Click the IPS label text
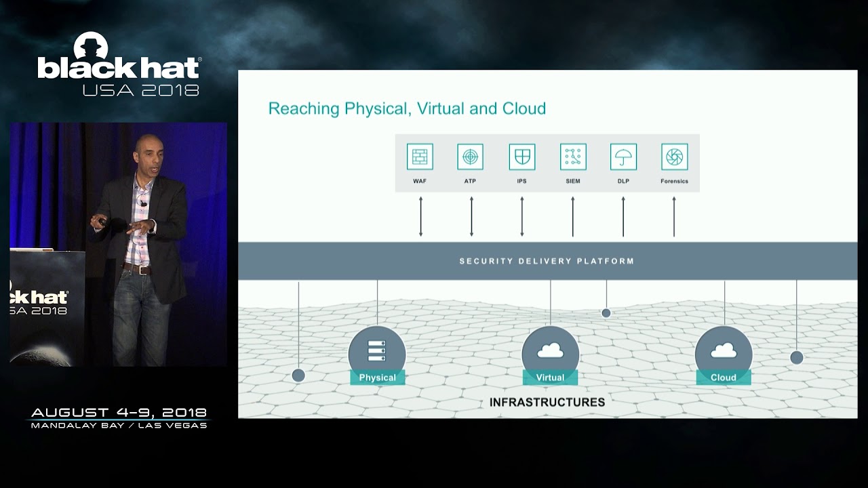868x488 pixels. click(522, 181)
